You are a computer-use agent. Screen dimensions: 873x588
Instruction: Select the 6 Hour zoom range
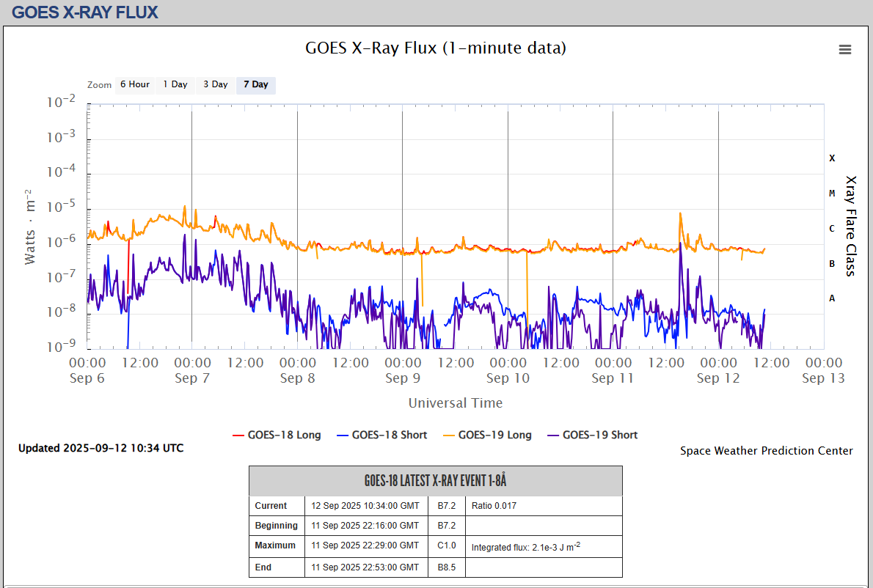(x=135, y=85)
